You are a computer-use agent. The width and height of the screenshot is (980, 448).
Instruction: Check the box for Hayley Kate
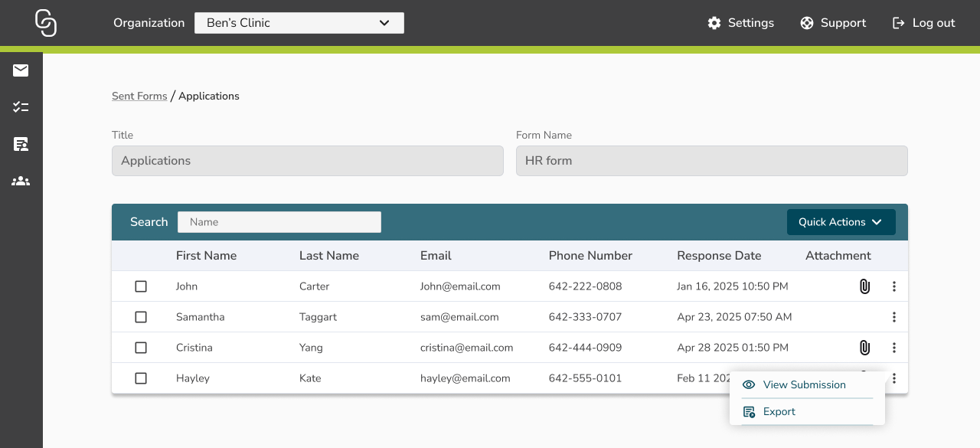(x=141, y=378)
